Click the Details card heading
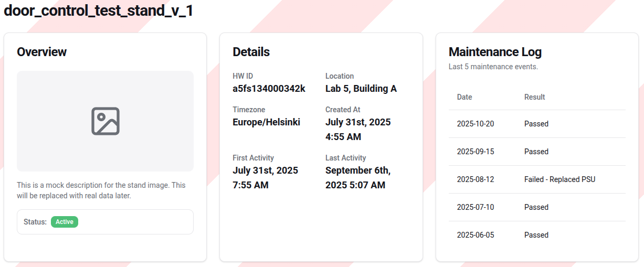The height and width of the screenshot is (267, 644). click(x=251, y=52)
